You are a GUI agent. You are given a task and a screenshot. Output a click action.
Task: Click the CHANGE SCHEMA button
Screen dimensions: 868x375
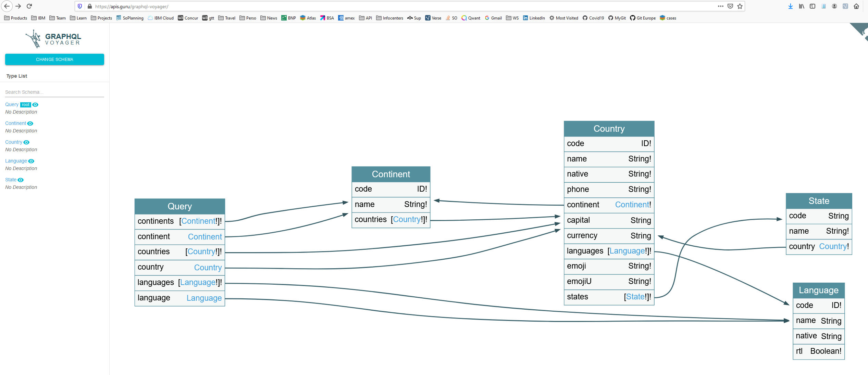(54, 59)
